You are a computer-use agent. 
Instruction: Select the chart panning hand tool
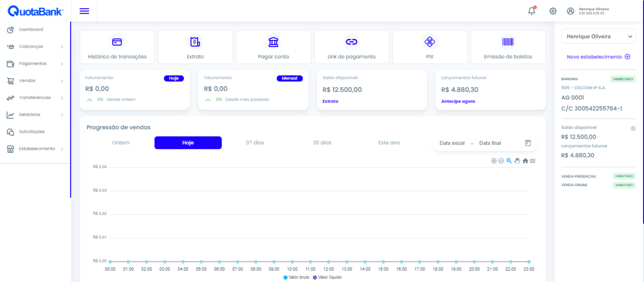click(x=517, y=161)
